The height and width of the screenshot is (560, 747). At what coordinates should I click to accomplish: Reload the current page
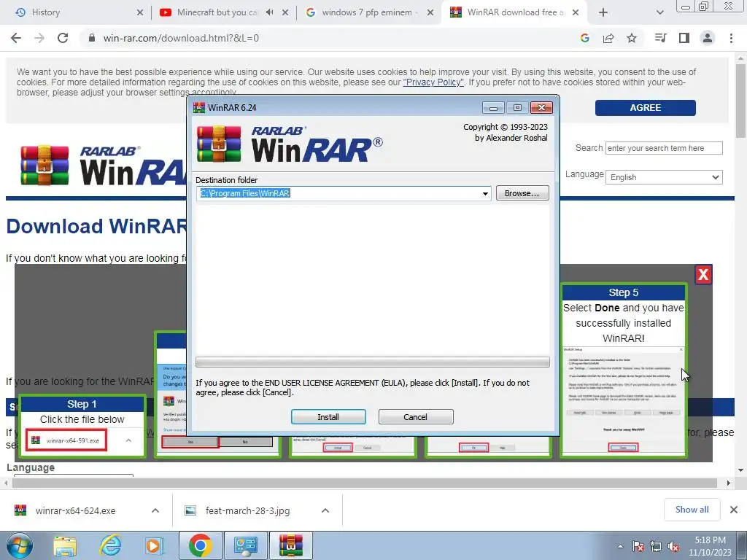[63, 38]
